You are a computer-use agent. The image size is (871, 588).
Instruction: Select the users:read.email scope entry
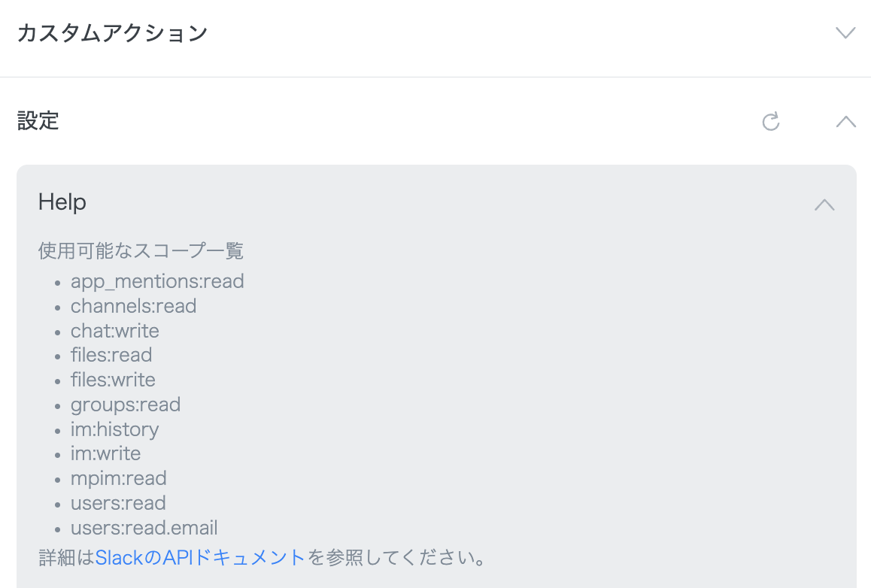point(144,528)
